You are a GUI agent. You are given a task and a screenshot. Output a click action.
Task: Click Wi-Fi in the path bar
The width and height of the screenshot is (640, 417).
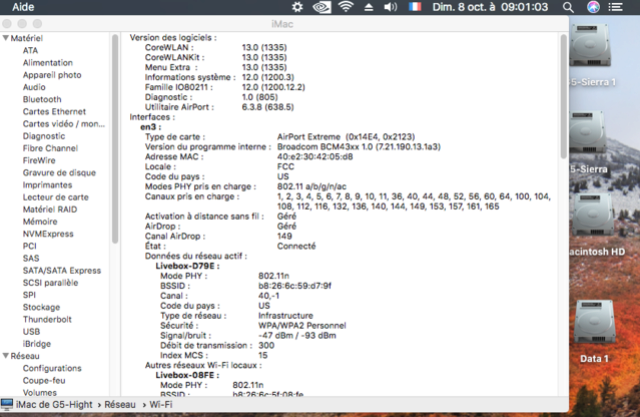pyautogui.click(x=161, y=404)
